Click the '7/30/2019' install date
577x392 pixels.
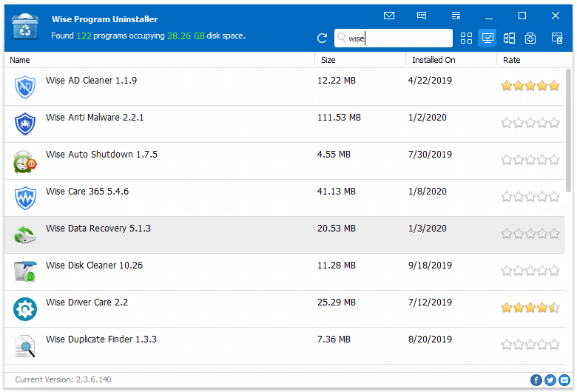[430, 155]
